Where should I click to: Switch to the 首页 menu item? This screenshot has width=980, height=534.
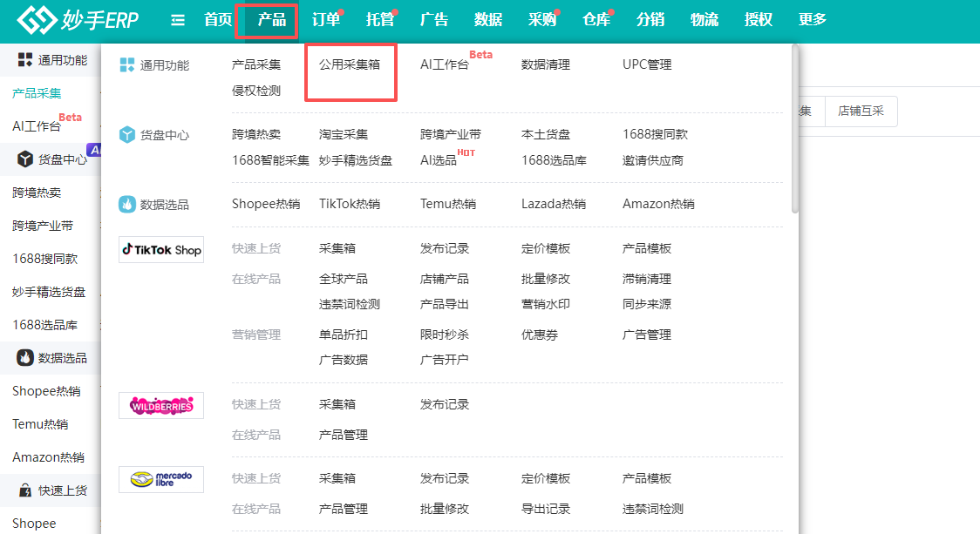pyautogui.click(x=218, y=19)
